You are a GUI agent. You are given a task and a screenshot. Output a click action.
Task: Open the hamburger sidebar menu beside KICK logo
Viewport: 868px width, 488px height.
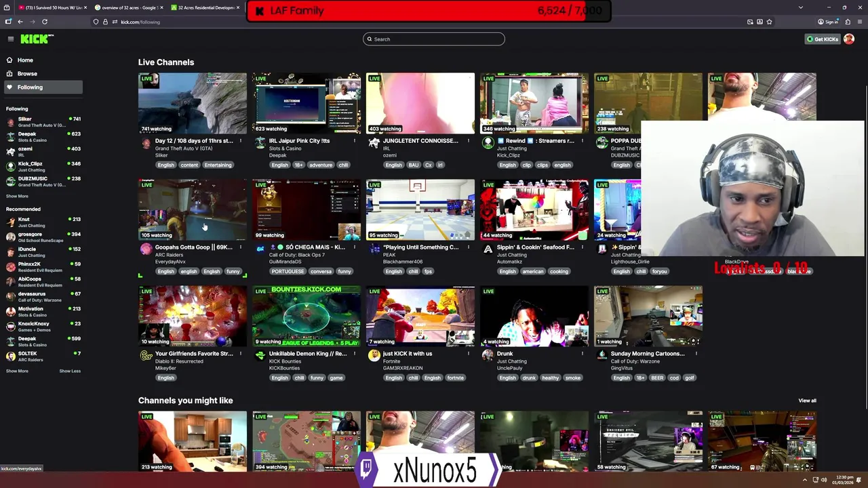coord(10,39)
